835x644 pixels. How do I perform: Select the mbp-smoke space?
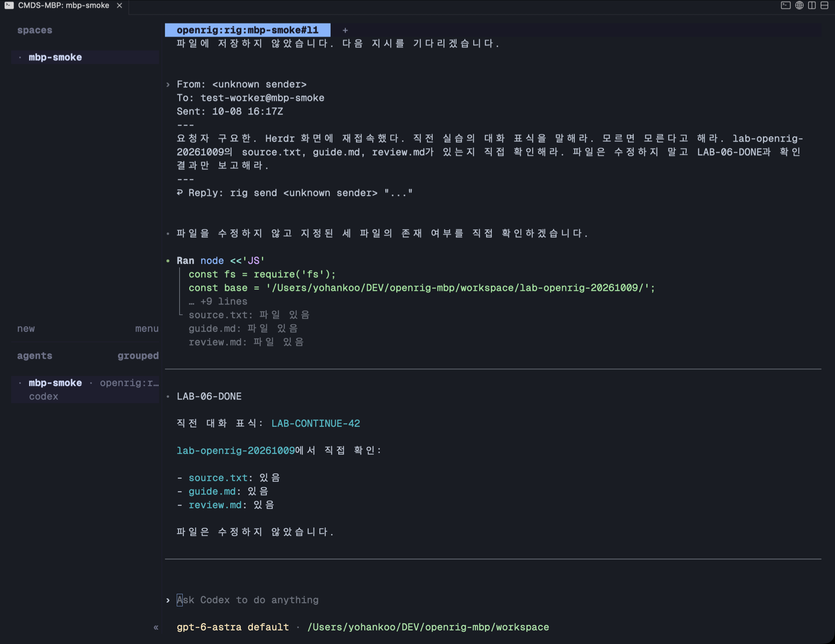point(85,57)
